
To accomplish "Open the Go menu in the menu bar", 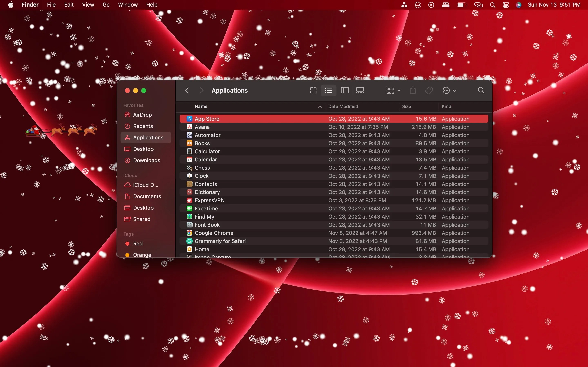I will (x=106, y=5).
